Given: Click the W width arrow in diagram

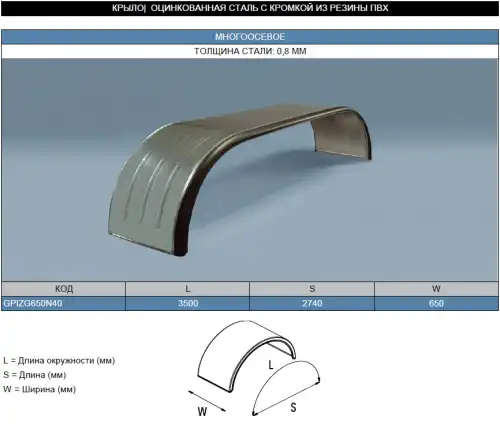Looking at the screenshot, I should click(x=207, y=401).
